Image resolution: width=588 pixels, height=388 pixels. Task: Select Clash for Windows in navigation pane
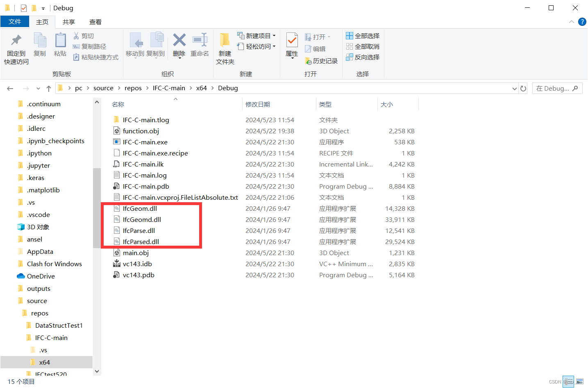(54, 264)
